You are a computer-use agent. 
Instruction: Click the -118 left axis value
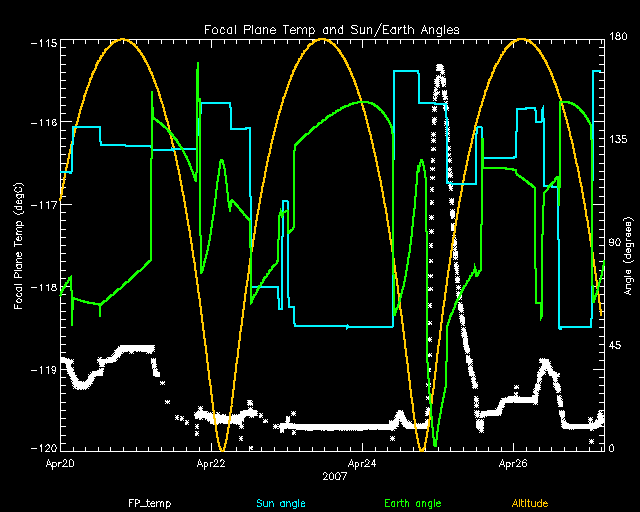pyautogui.click(x=43, y=287)
